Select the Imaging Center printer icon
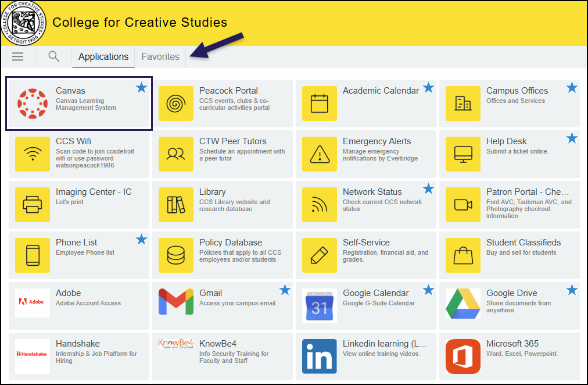The image size is (588, 385). pyautogui.click(x=33, y=205)
